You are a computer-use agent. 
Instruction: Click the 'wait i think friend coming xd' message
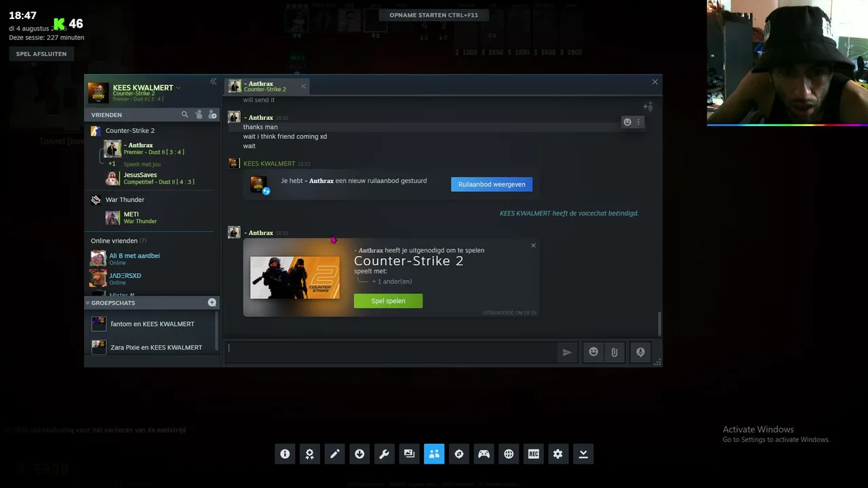[x=285, y=136]
